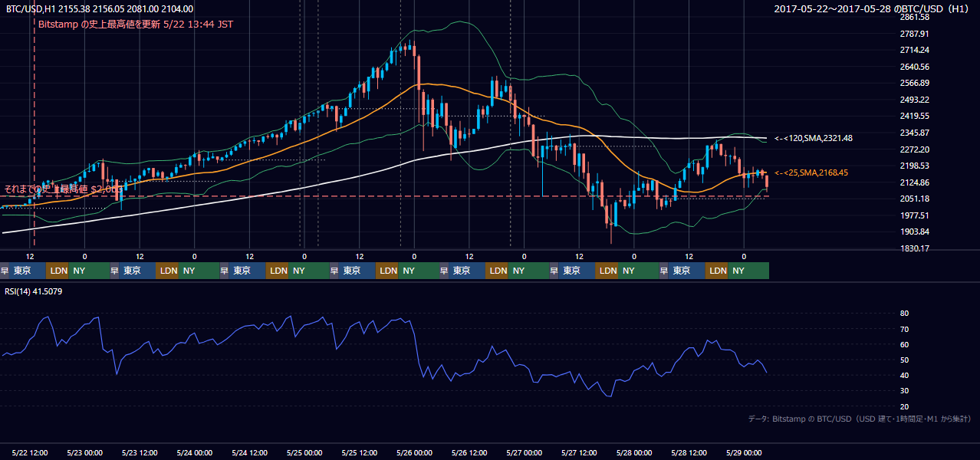This screenshot has width=980, height=460.
Task: Click the 120 SMA 2321.48 label
Action: click(x=814, y=138)
